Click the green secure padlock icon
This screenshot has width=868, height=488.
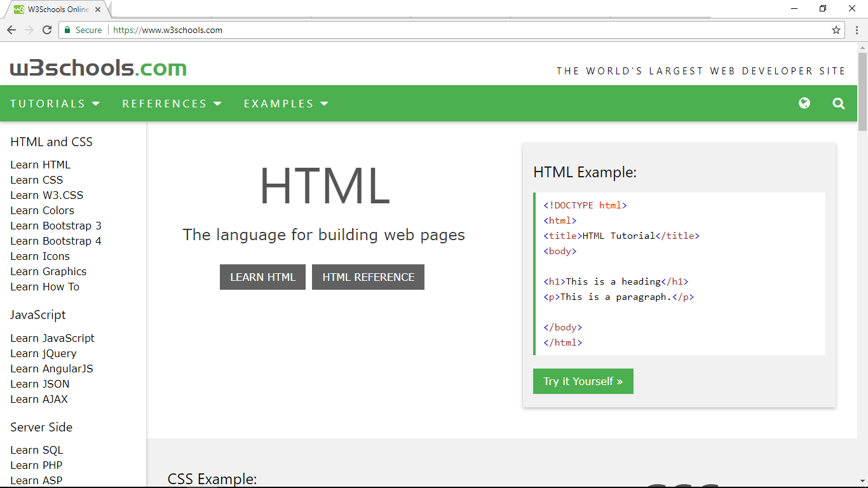coord(67,30)
